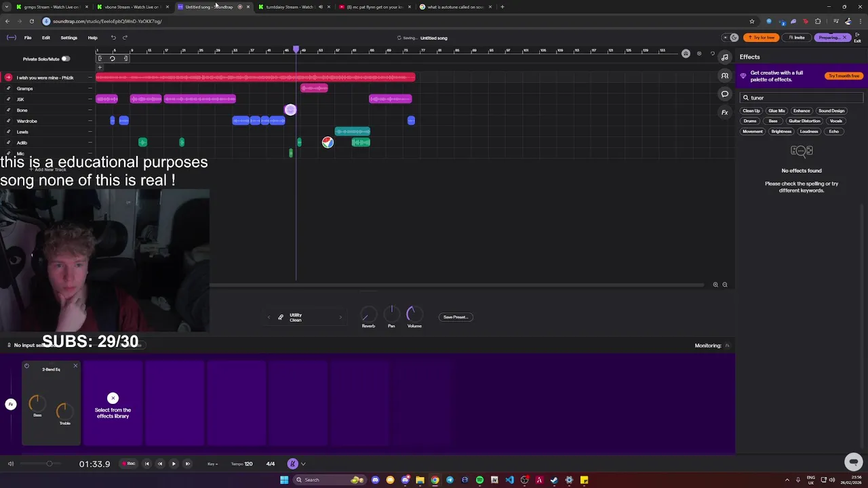Redo the last edit
Image resolution: width=868 pixels, height=488 pixels.
125,37
